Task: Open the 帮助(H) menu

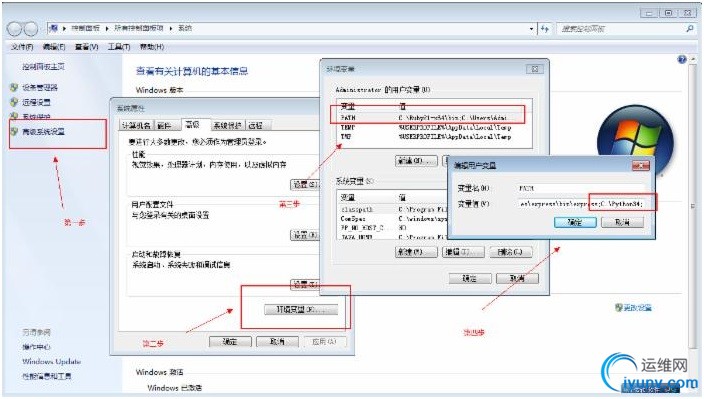Action: tap(152, 47)
